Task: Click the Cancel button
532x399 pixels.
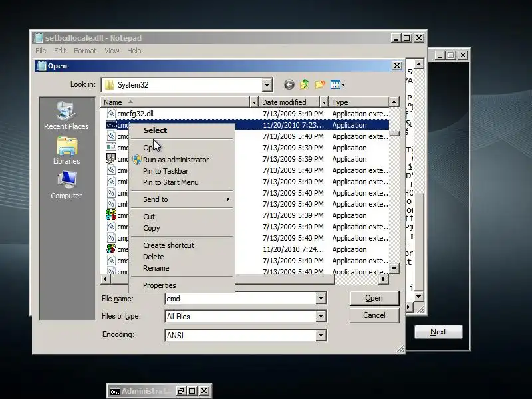Action: point(374,315)
